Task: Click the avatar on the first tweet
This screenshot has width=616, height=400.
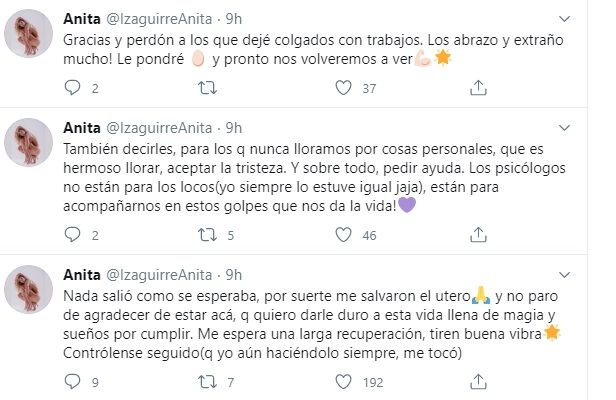Action: (28, 34)
